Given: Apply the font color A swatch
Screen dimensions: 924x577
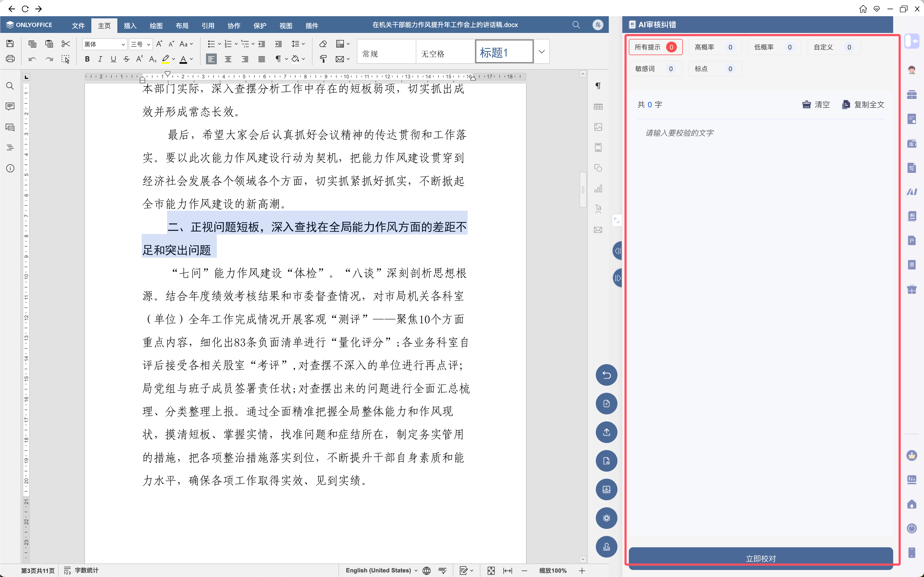Looking at the screenshot, I should [183, 59].
